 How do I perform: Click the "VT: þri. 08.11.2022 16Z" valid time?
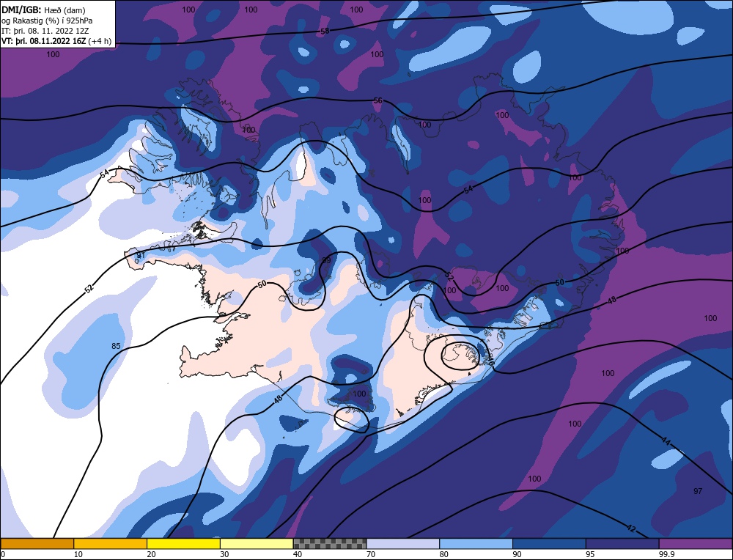pyautogui.click(x=43, y=41)
